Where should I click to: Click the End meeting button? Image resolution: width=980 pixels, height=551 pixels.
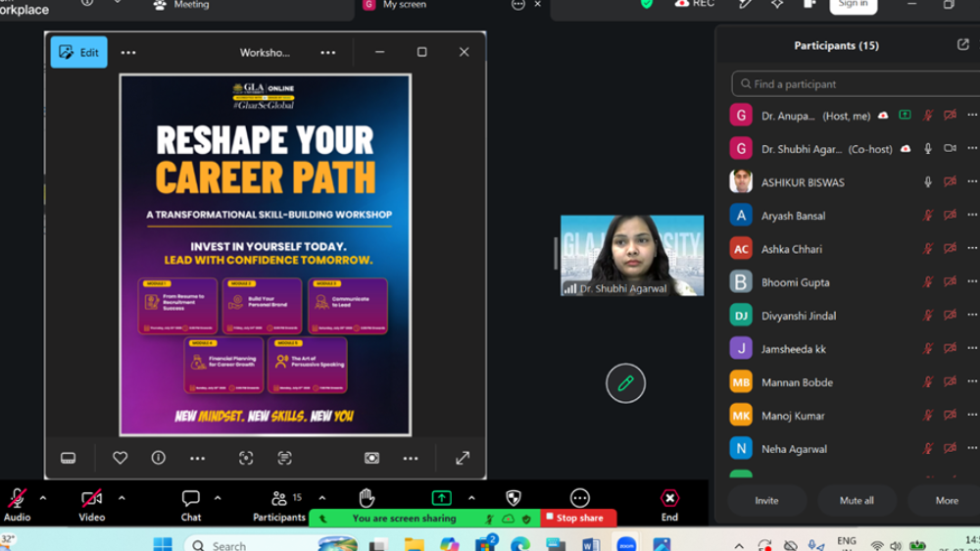(x=669, y=505)
